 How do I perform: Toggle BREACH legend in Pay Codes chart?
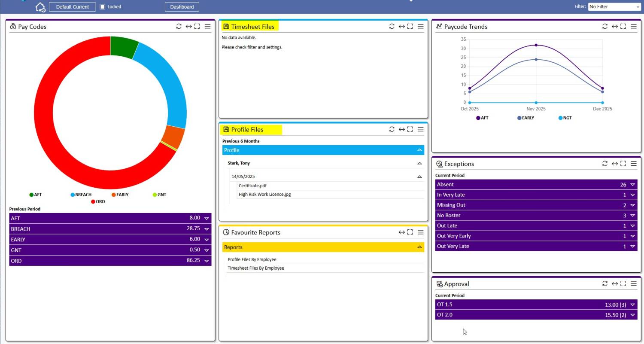tap(81, 195)
